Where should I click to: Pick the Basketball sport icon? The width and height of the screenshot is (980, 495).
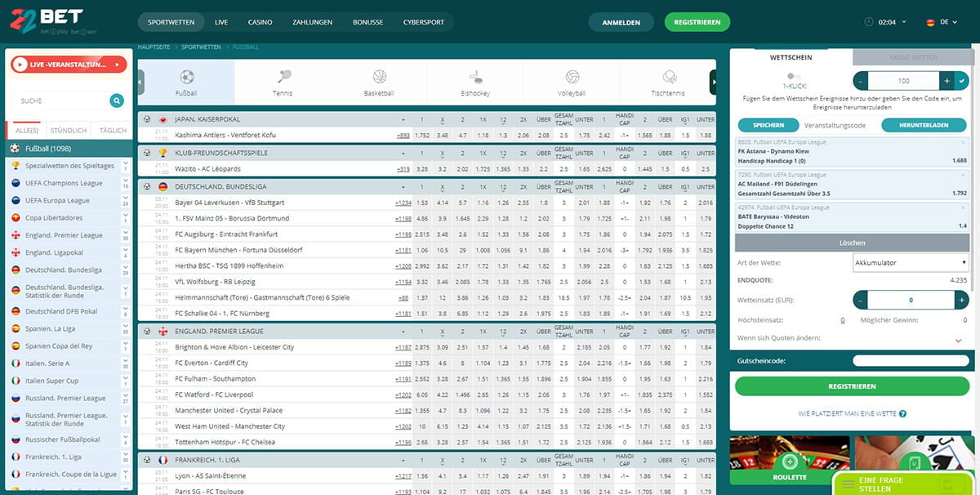point(379,78)
